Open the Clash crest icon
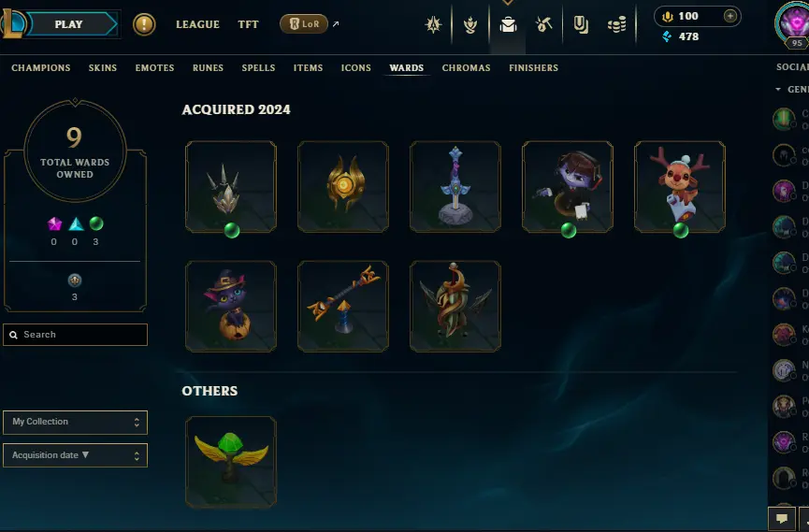This screenshot has height=532, width=809. (433, 24)
